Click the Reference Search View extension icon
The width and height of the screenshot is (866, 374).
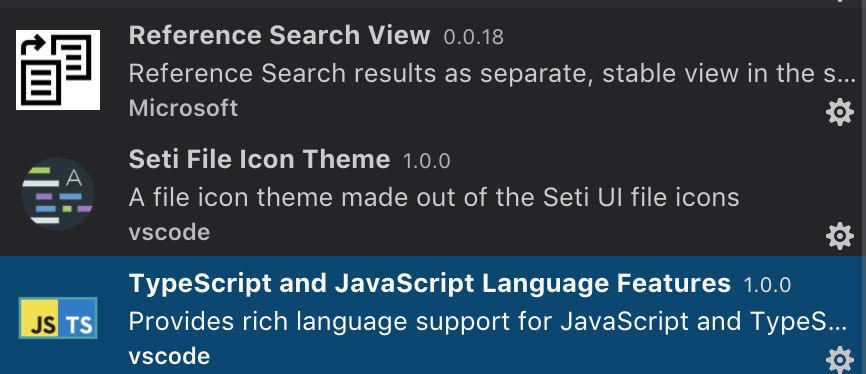58,70
